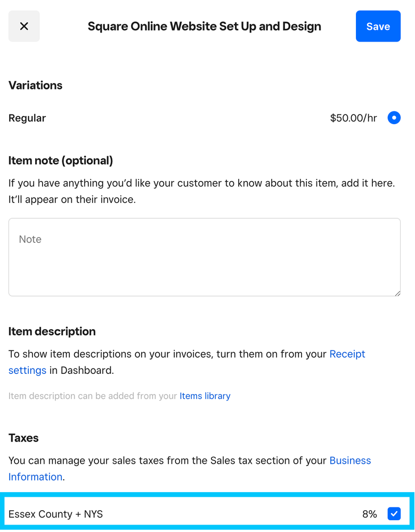
Task: Click the Taxes section heading
Action: coord(23,438)
